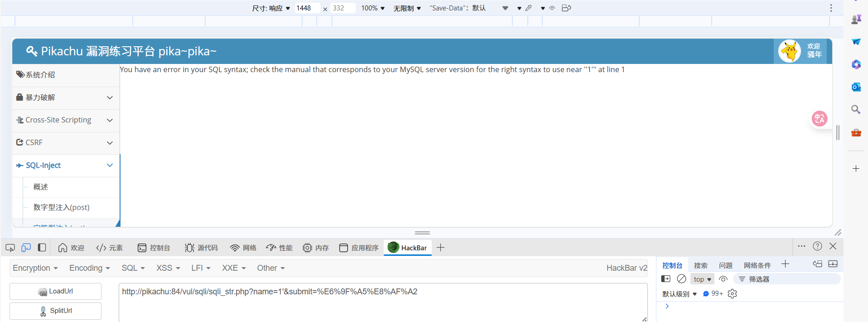Screen dimensions: 868x322
Task: Open the Save-Data 默认 dropdown
Action: (x=469, y=8)
